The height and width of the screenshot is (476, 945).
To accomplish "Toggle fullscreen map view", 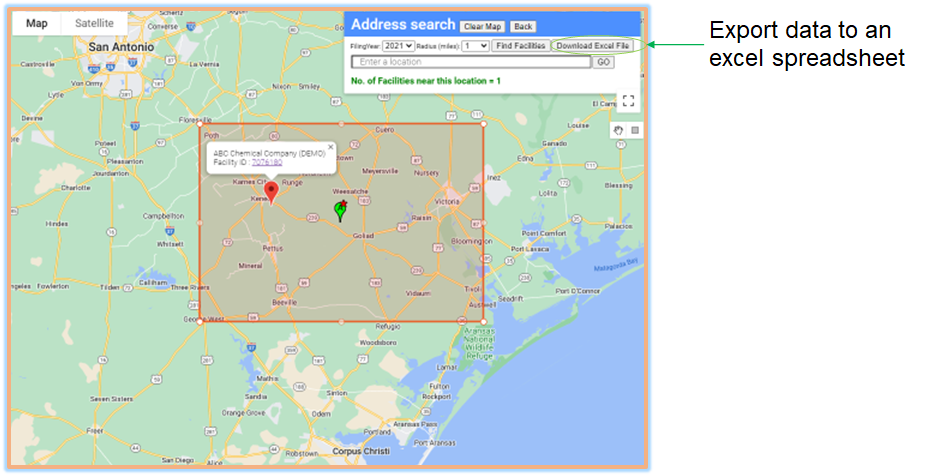I will pyautogui.click(x=628, y=100).
